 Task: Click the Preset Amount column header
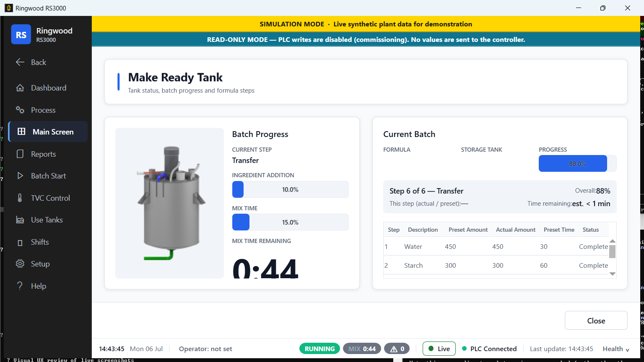[468, 230]
